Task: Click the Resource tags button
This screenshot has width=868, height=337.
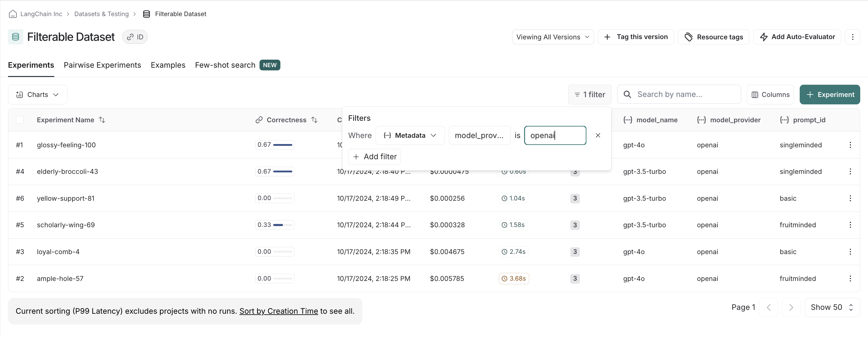Action: 713,37
